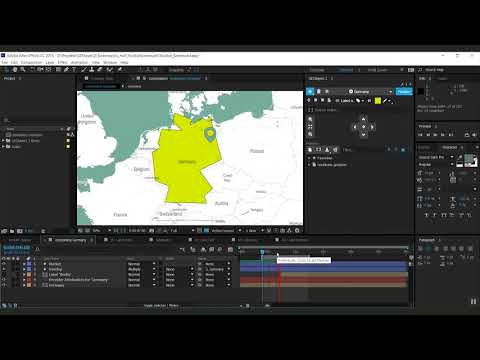Click the eyedropper in the Character panel

[460, 157]
